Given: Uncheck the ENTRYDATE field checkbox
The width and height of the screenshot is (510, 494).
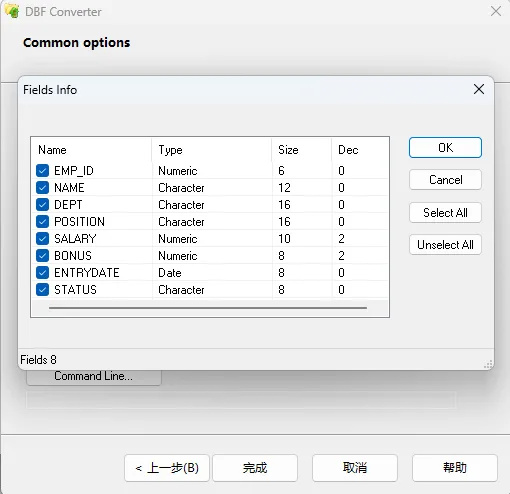Looking at the screenshot, I should (x=42, y=273).
